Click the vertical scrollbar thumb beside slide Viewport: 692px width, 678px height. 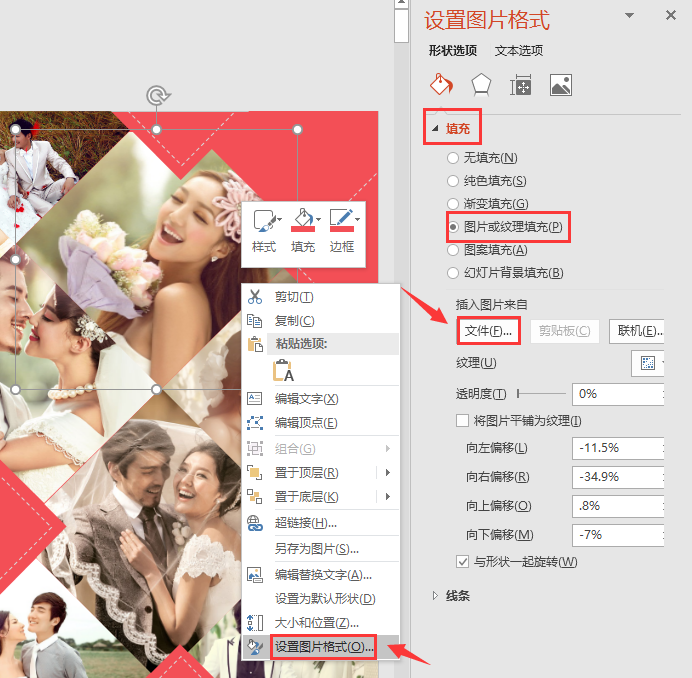click(x=401, y=26)
